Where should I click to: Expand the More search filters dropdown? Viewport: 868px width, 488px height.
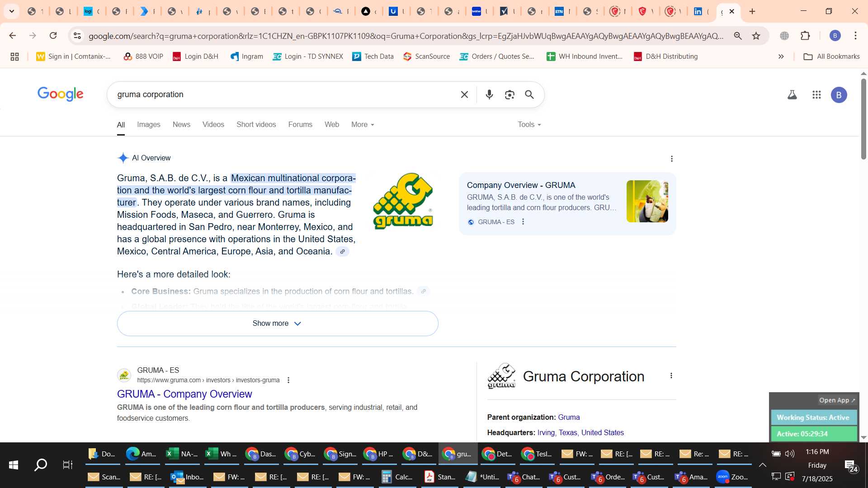click(x=363, y=125)
